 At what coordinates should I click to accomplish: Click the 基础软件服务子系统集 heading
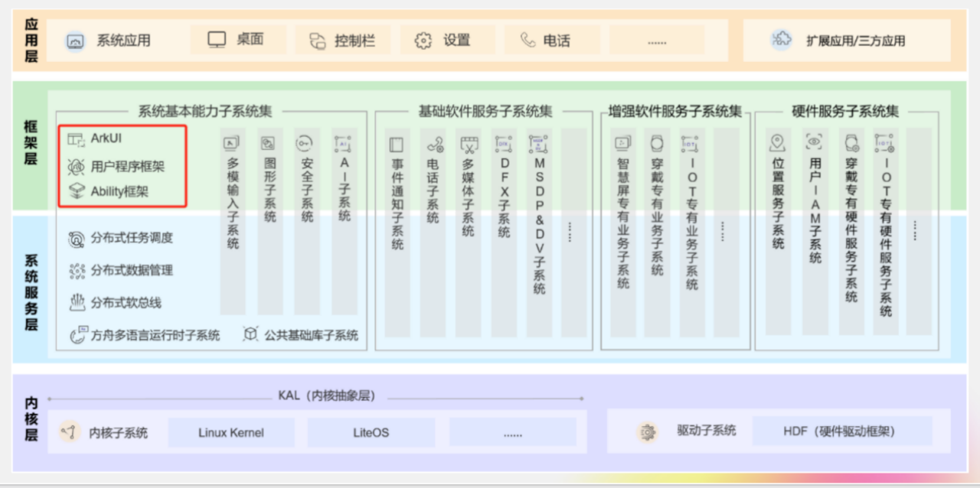click(x=485, y=112)
